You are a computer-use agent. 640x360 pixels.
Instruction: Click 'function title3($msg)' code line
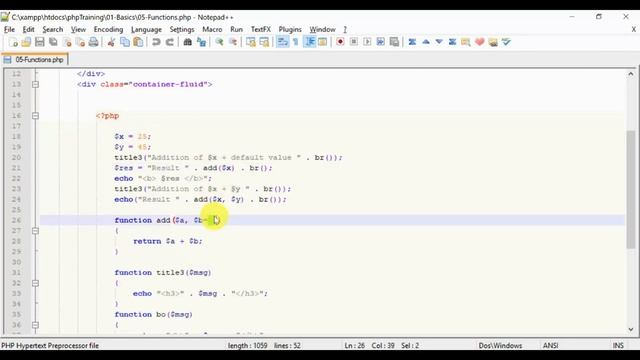(163, 273)
